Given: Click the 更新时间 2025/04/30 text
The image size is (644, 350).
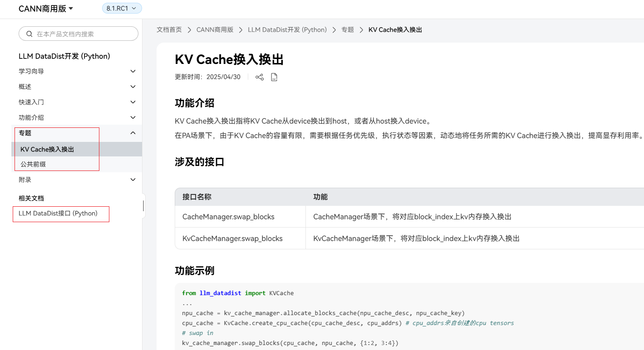Looking at the screenshot, I should (x=207, y=77).
